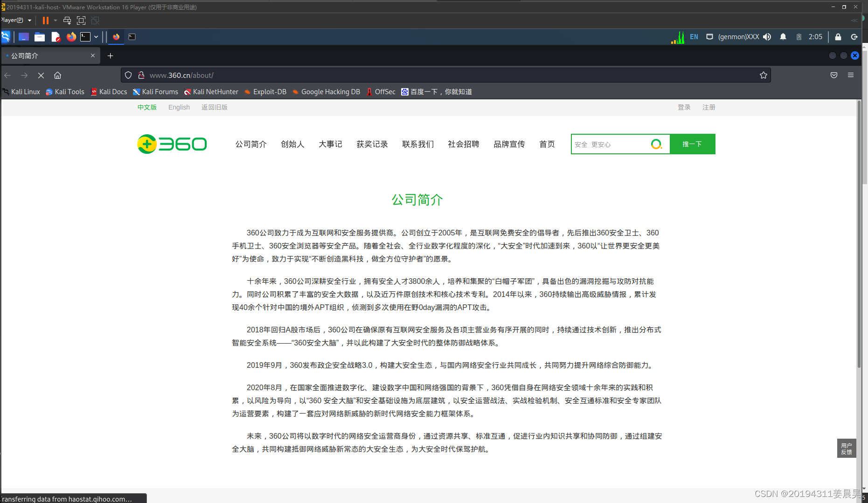Expand the terminal launcher dropdown arrow

96,37
